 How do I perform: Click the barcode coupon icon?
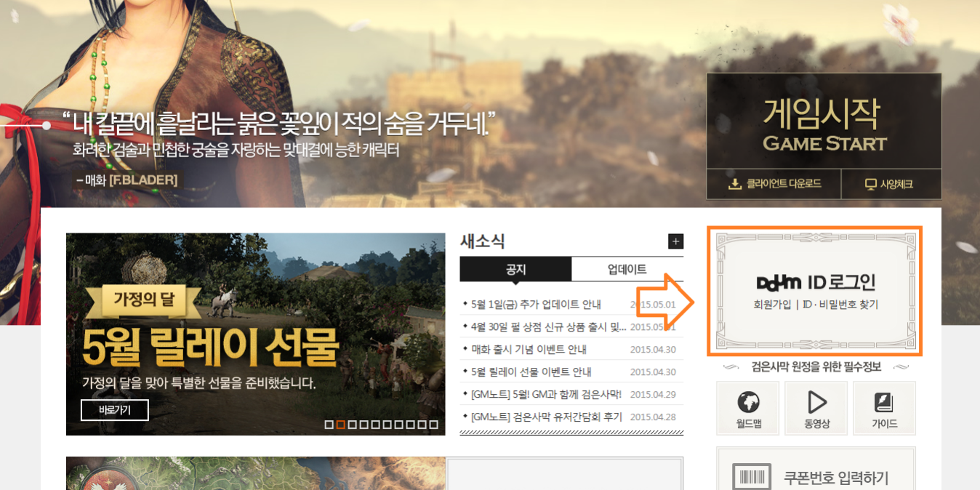point(750,478)
